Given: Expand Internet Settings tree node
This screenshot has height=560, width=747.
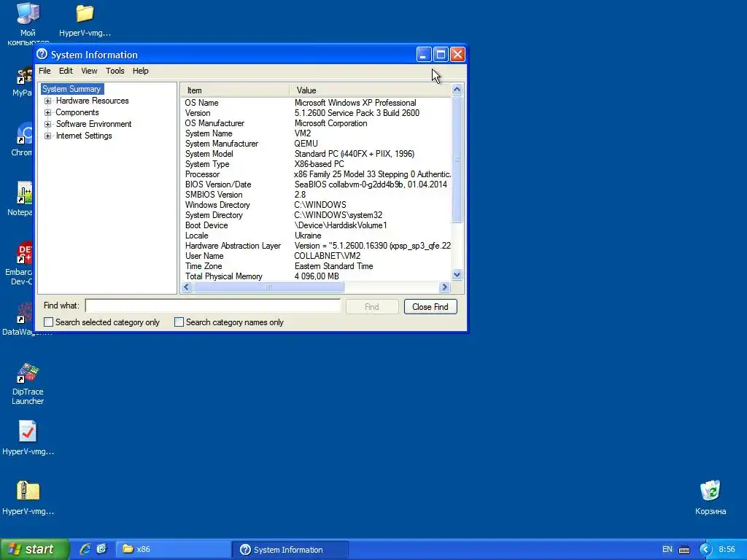Looking at the screenshot, I should coord(47,136).
